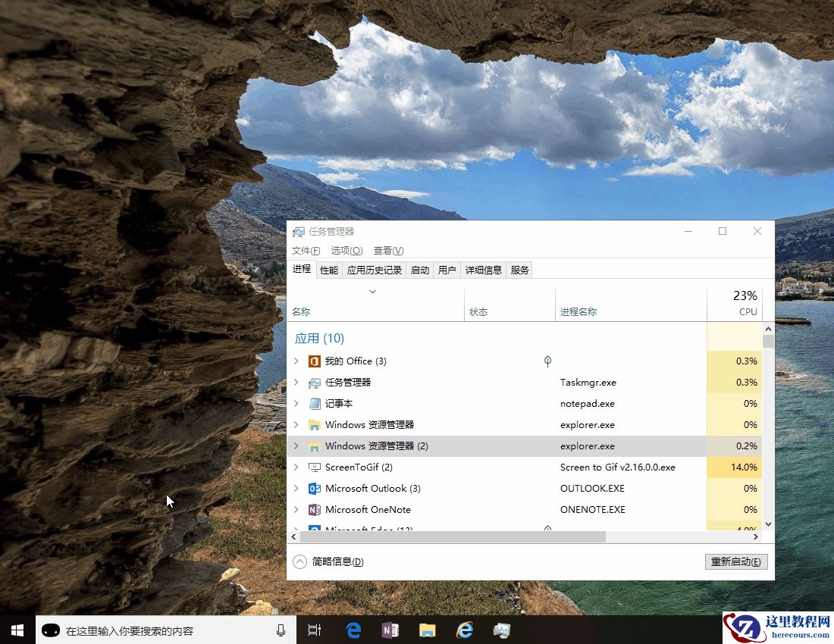Launch OneNote from the taskbar

coord(390,630)
